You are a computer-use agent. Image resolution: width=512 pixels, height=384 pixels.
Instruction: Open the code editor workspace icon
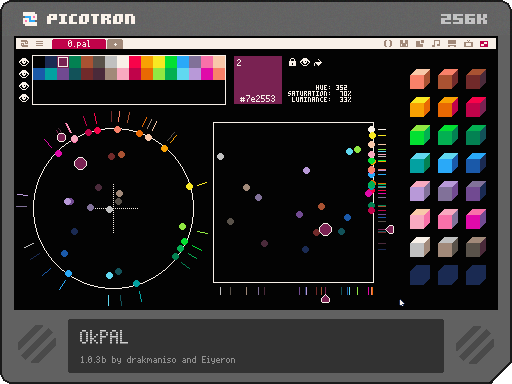(388, 44)
